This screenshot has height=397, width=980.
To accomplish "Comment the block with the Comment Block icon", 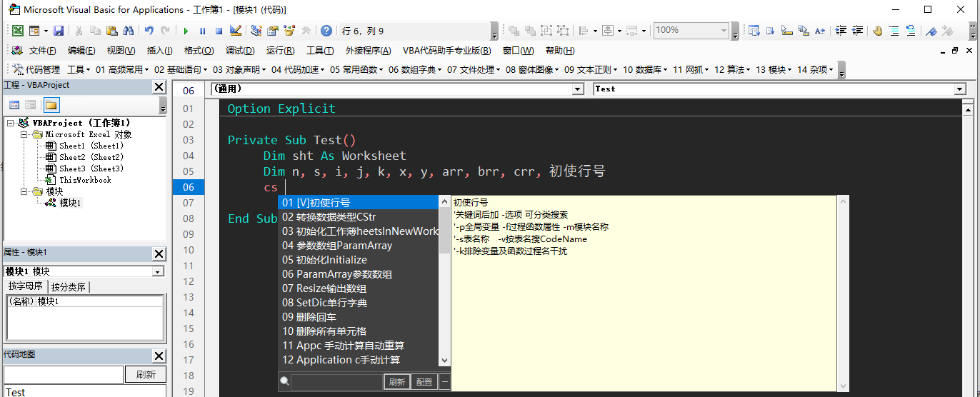I will pyautogui.click(x=895, y=31).
